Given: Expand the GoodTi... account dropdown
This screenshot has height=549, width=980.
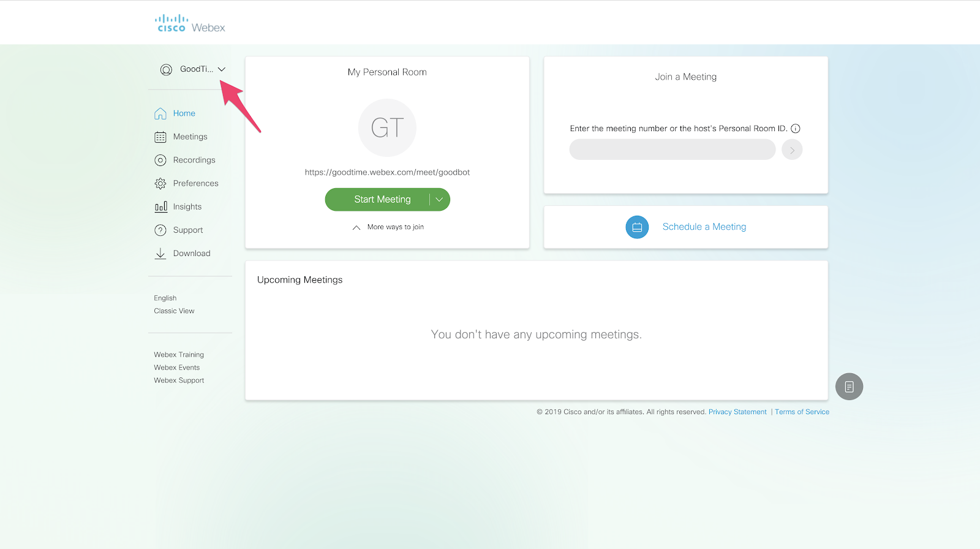Looking at the screenshot, I should 222,69.
